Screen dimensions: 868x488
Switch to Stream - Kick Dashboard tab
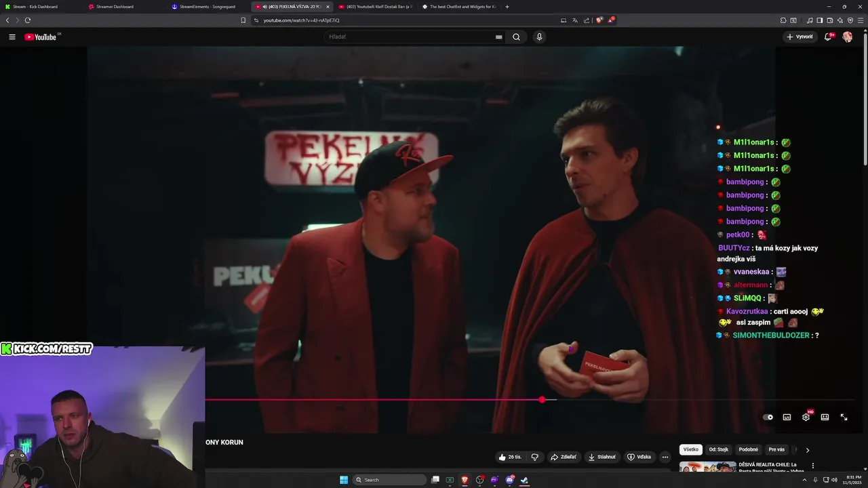pyautogui.click(x=41, y=7)
